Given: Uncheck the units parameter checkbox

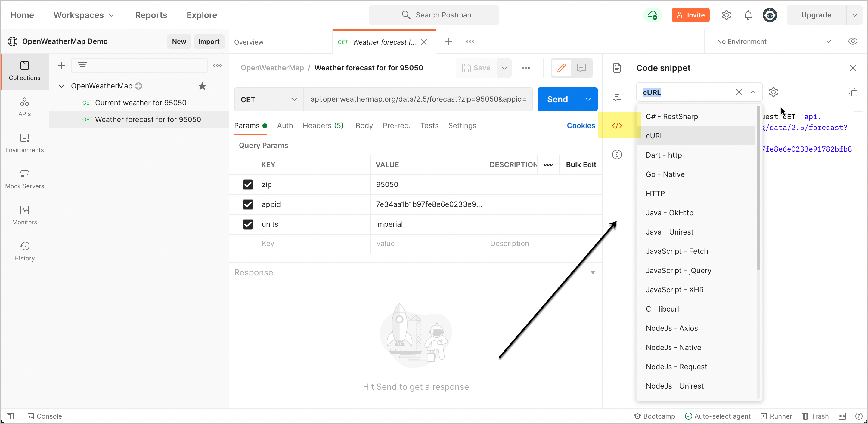Looking at the screenshot, I should pyautogui.click(x=248, y=224).
